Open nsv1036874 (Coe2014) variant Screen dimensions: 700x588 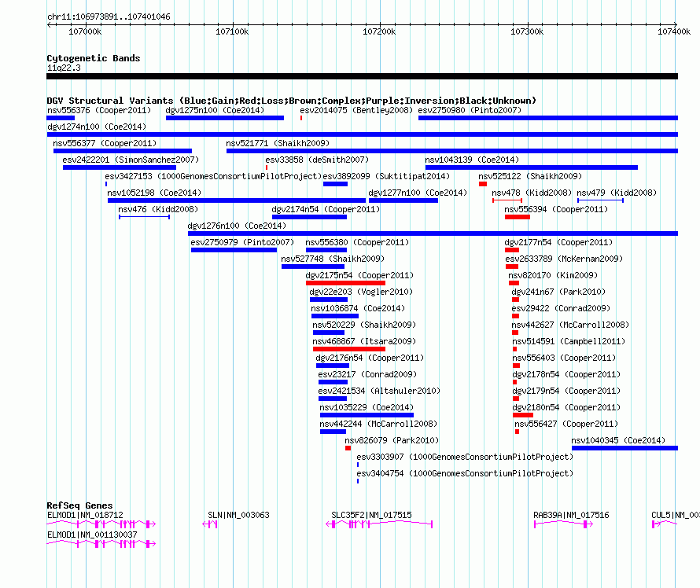[x=358, y=308]
